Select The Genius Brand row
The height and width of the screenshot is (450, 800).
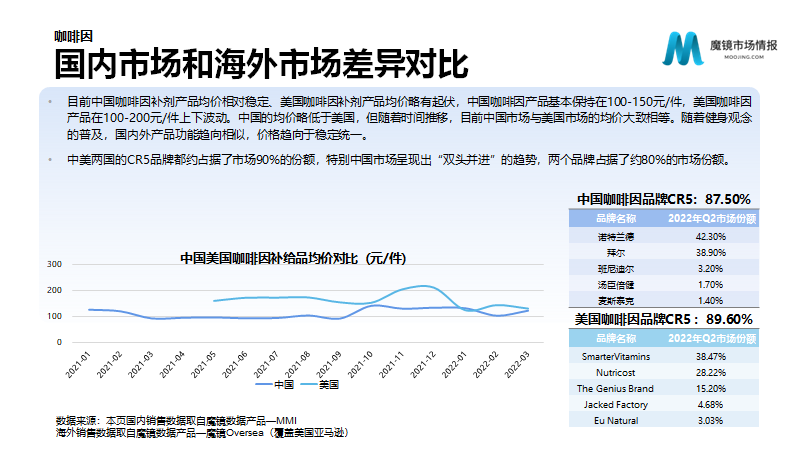point(664,388)
